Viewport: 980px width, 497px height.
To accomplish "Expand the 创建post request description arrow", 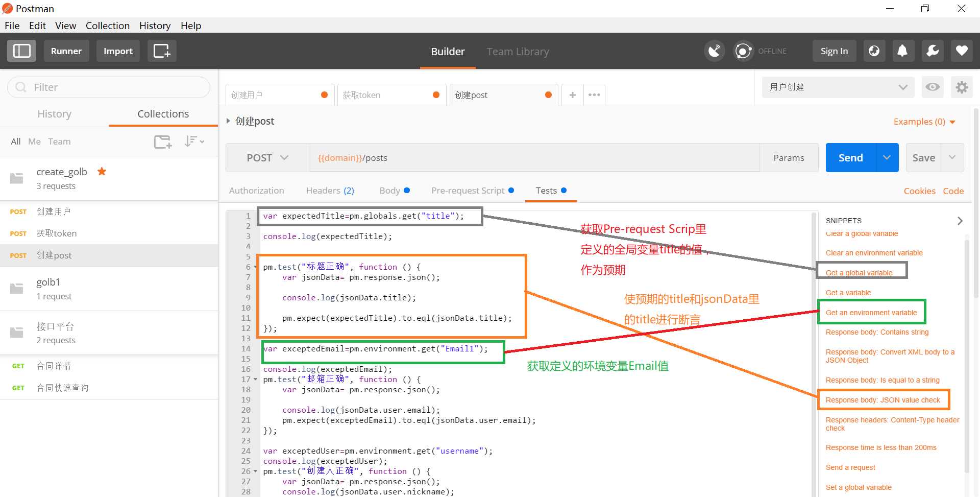I will [228, 121].
